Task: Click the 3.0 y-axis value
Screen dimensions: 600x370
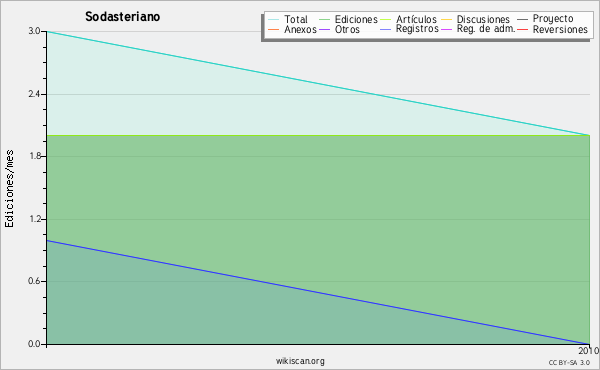Action: [34, 31]
